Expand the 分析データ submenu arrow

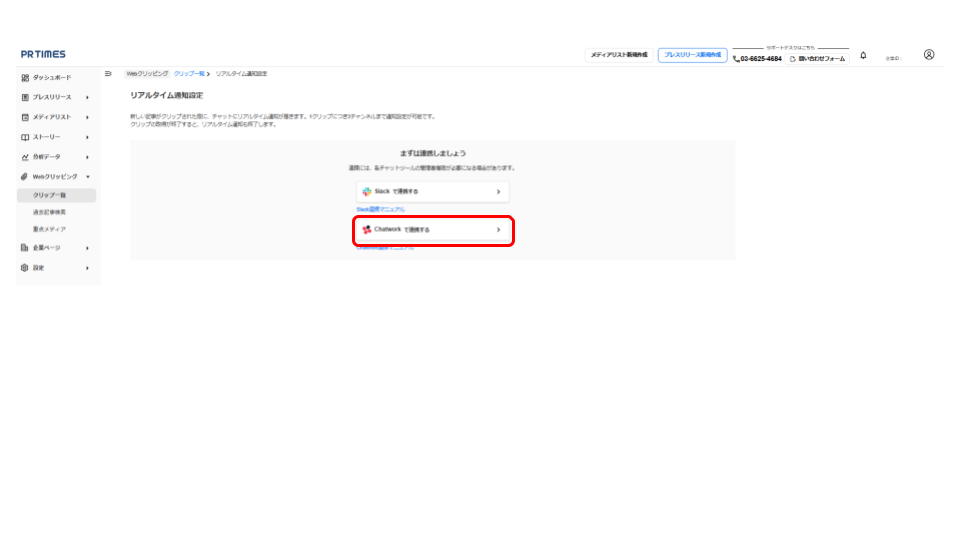88,157
